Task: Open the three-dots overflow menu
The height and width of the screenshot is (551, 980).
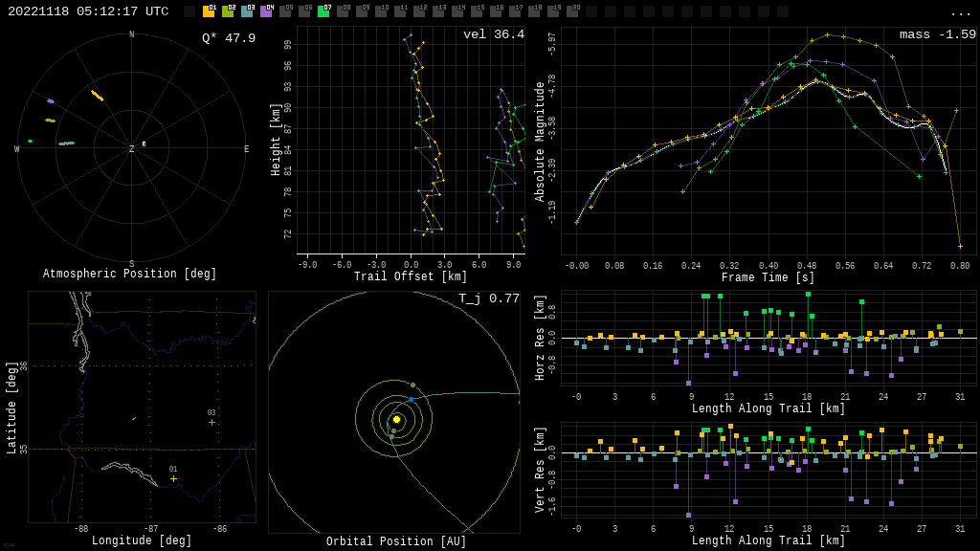Action: tap(961, 12)
